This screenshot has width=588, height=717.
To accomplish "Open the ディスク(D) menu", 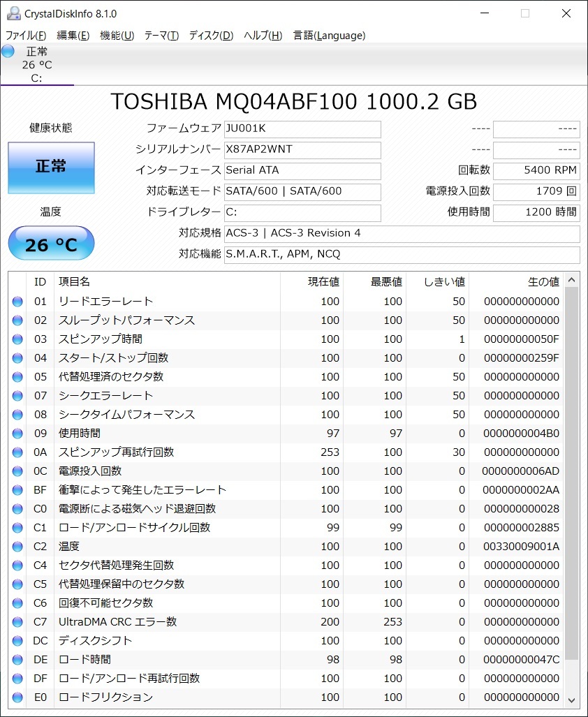I will coord(211,35).
